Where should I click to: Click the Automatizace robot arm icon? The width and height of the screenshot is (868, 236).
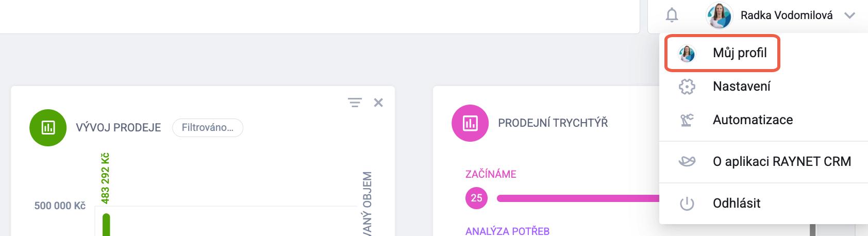[x=687, y=120]
